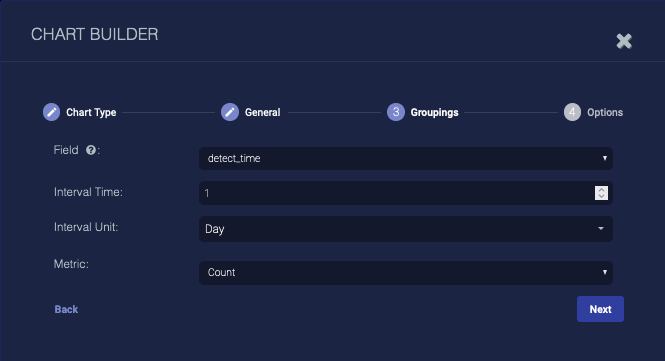Jump to the Options step label
Image resolution: width=665 pixels, height=361 pixels.
(x=605, y=112)
